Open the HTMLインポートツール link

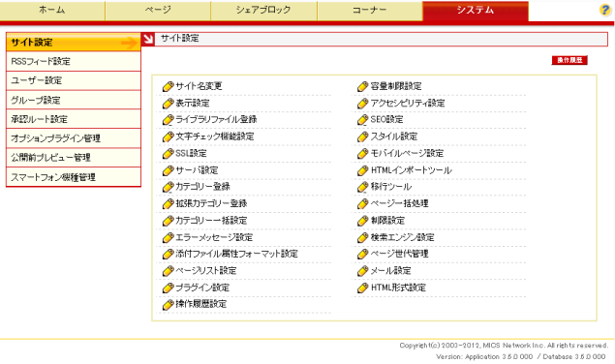pos(411,170)
